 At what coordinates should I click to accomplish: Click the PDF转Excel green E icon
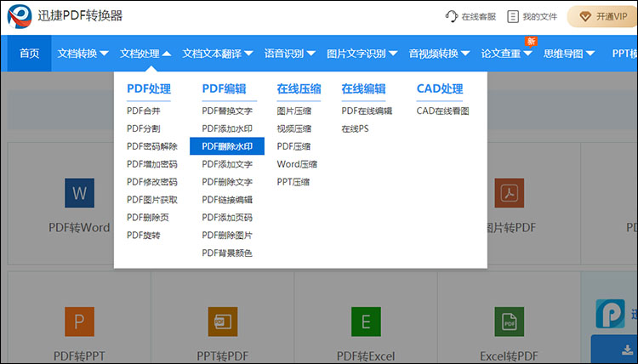(366, 321)
